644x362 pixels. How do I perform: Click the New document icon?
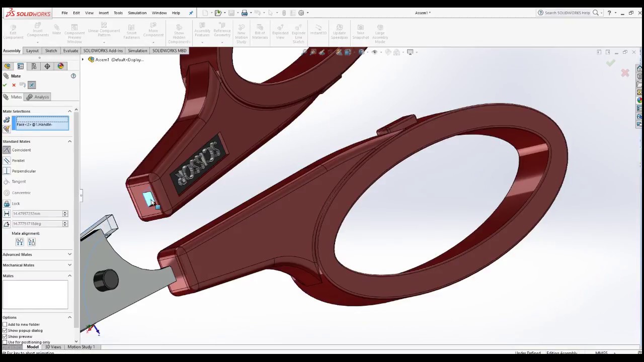(205, 13)
